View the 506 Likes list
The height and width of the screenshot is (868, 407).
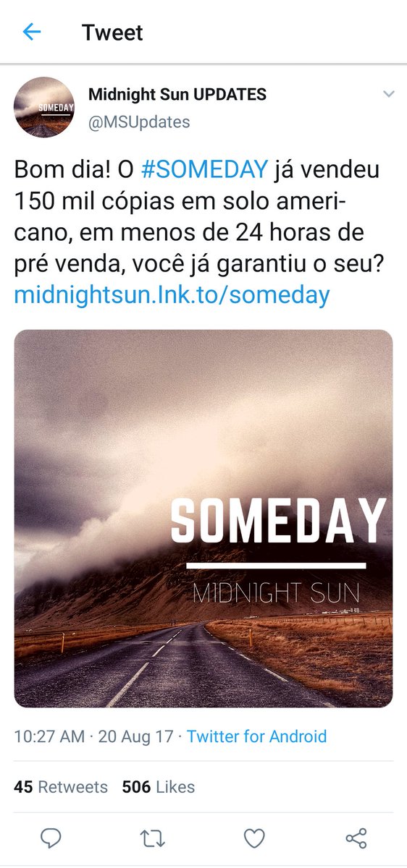[x=159, y=787]
